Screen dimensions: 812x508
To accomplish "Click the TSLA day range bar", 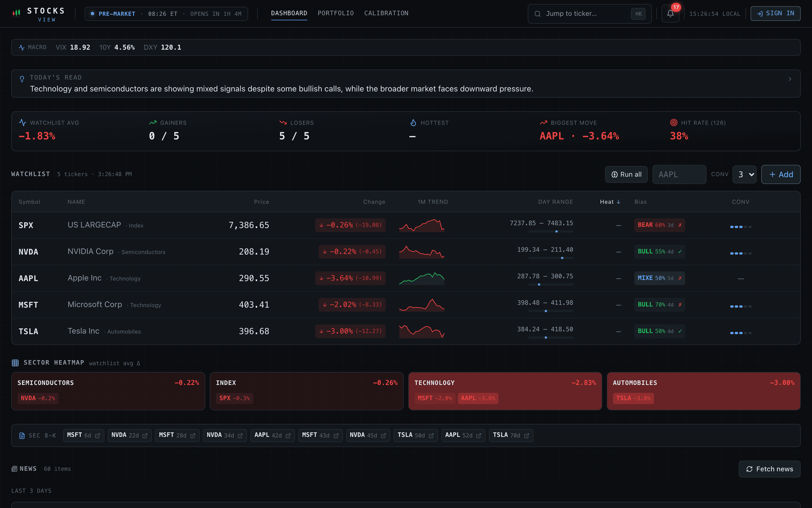I will pos(551,338).
